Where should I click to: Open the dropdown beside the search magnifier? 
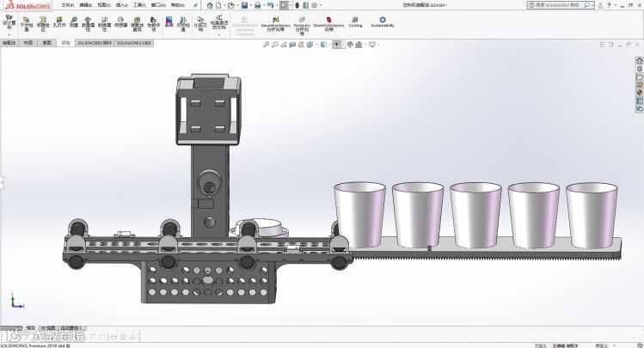592,5
